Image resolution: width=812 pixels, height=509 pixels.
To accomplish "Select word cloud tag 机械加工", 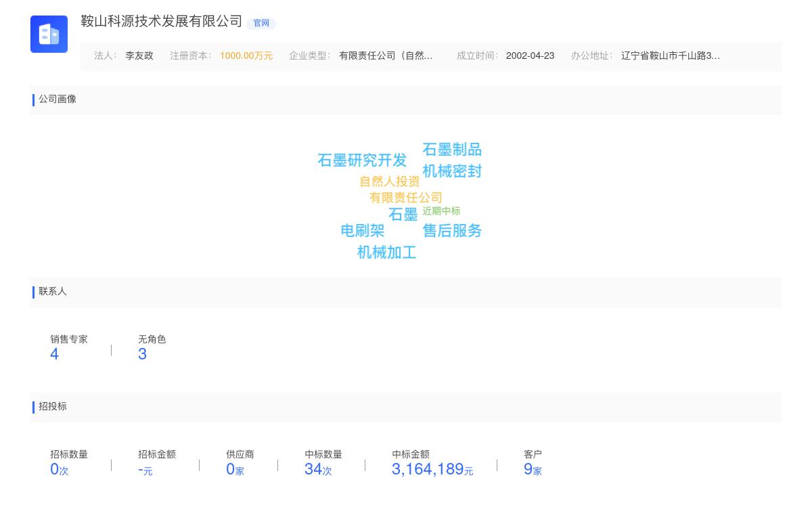I will pyautogui.click(x=386, y=252).
